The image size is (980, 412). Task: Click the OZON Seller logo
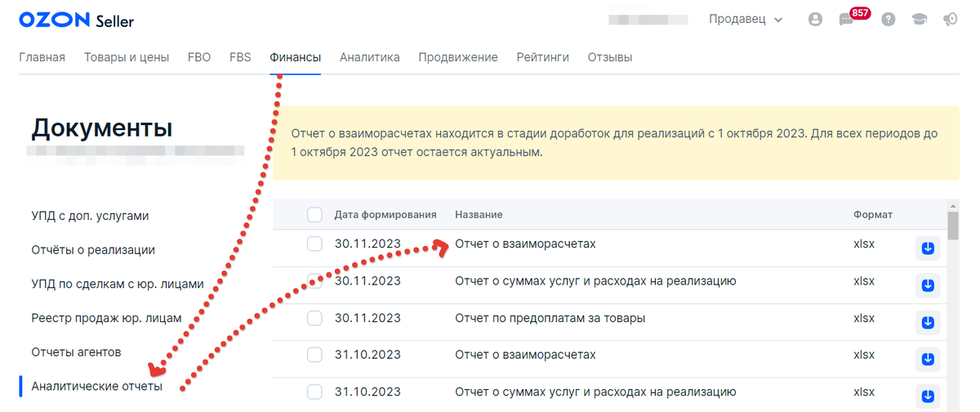pyautogui.click(x=76, y=20)
